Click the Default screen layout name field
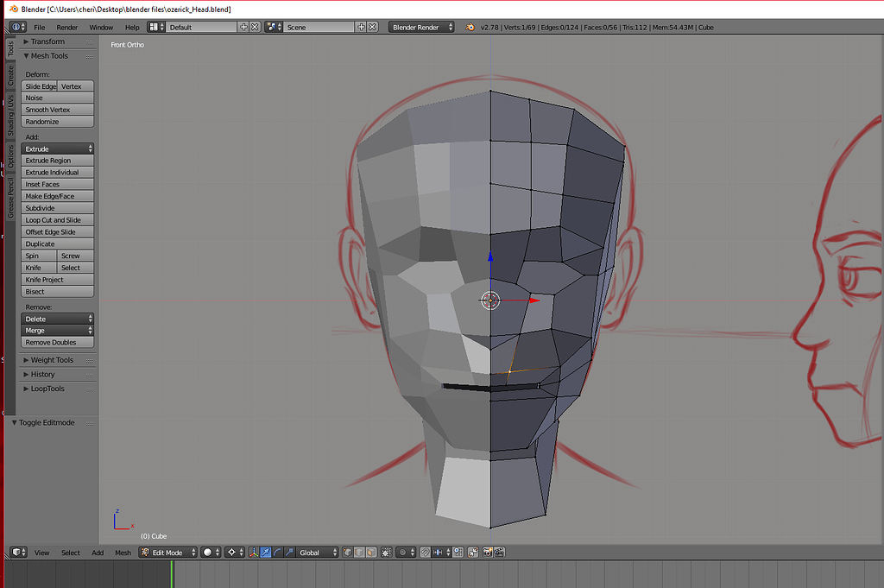Viewport: 884px width, 588px height. point(202,27)
